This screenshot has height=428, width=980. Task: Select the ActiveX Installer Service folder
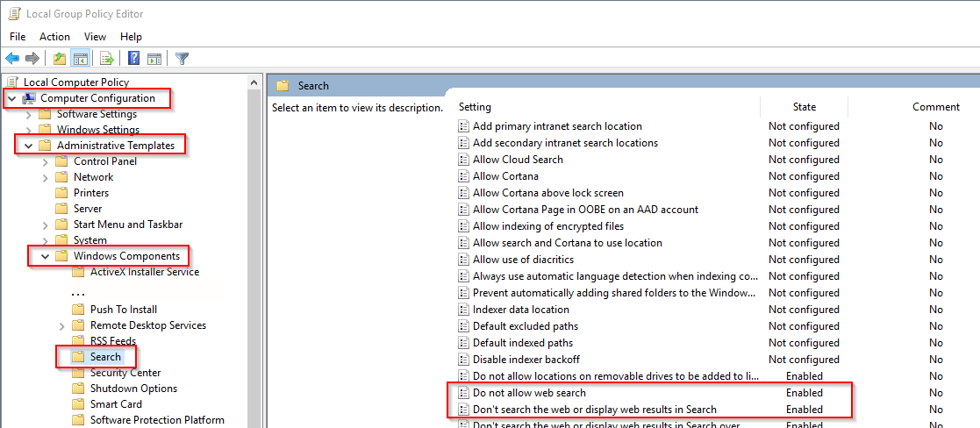[145, 272]
